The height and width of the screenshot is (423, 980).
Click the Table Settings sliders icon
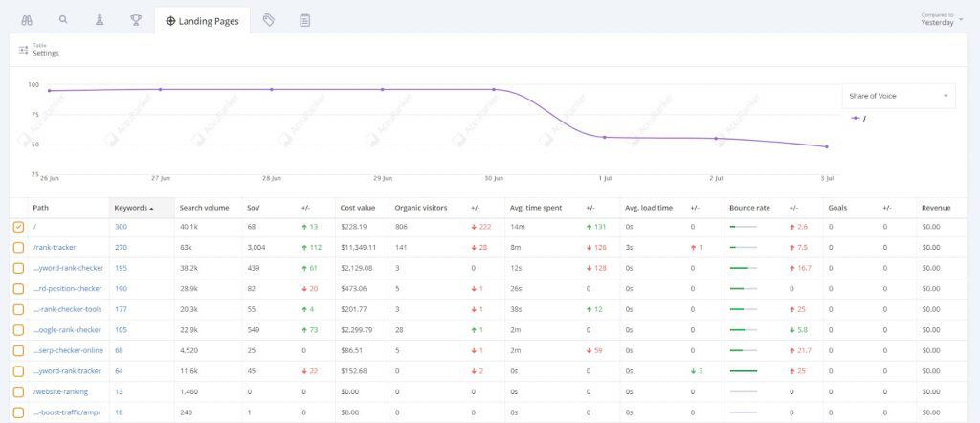(24, 50)
